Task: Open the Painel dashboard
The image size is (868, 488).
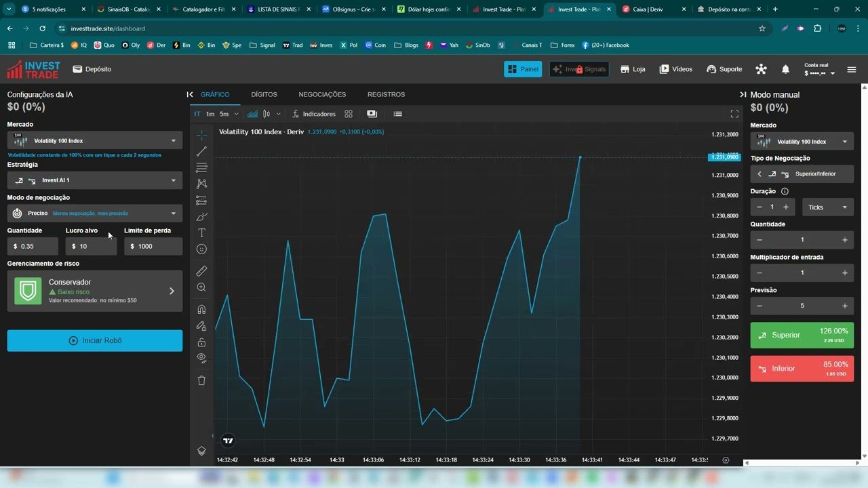Action: tap(523, 69)
